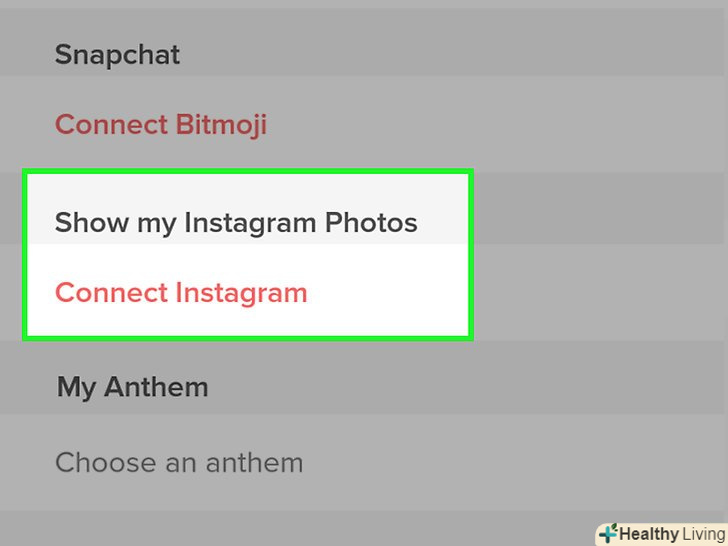Screen dimensions: 728x546
Task: Click the word Connect before Instagram
Action: click(111, 293)
